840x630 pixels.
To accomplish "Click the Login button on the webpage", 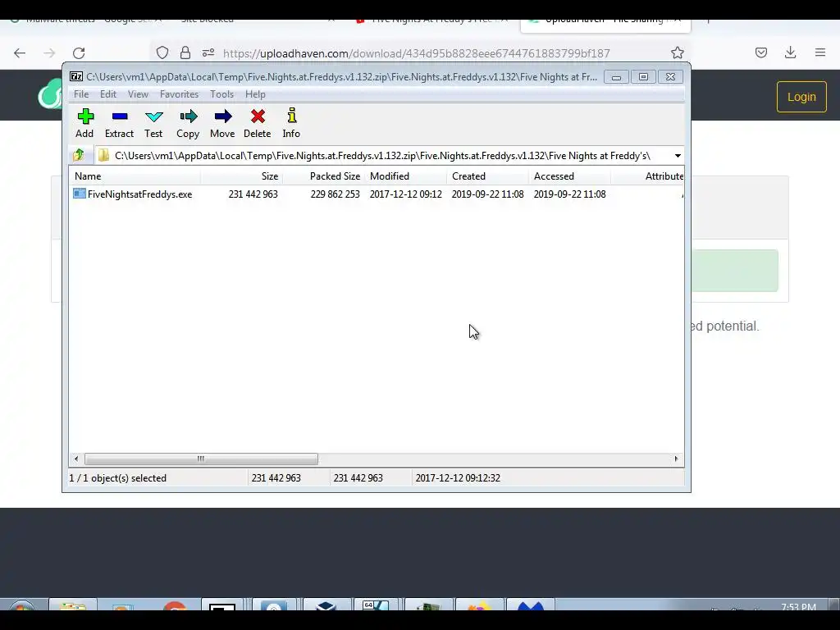I will click(801, 97).
